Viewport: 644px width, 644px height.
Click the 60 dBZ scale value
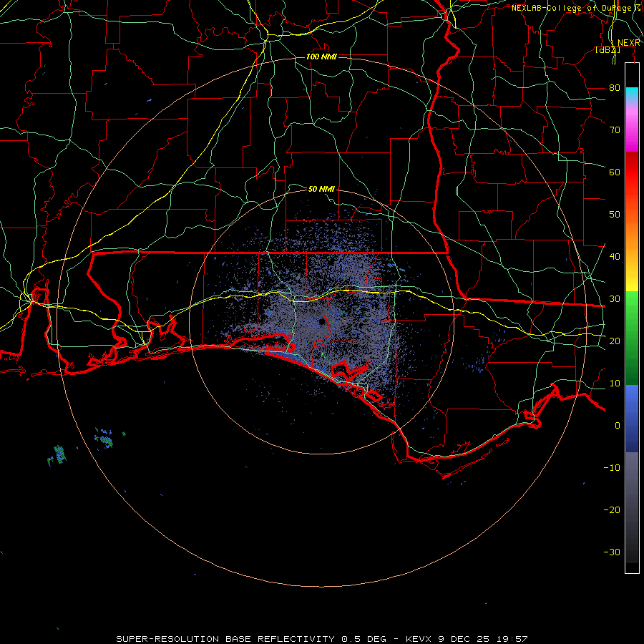click(x=615, y=172)
